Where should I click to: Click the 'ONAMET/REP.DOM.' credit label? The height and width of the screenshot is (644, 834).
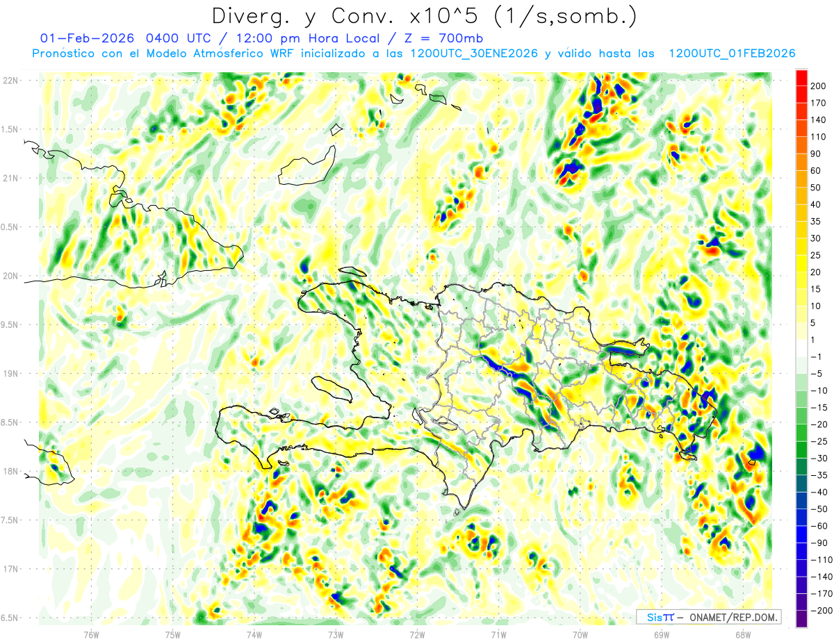[x=734, y=617]
